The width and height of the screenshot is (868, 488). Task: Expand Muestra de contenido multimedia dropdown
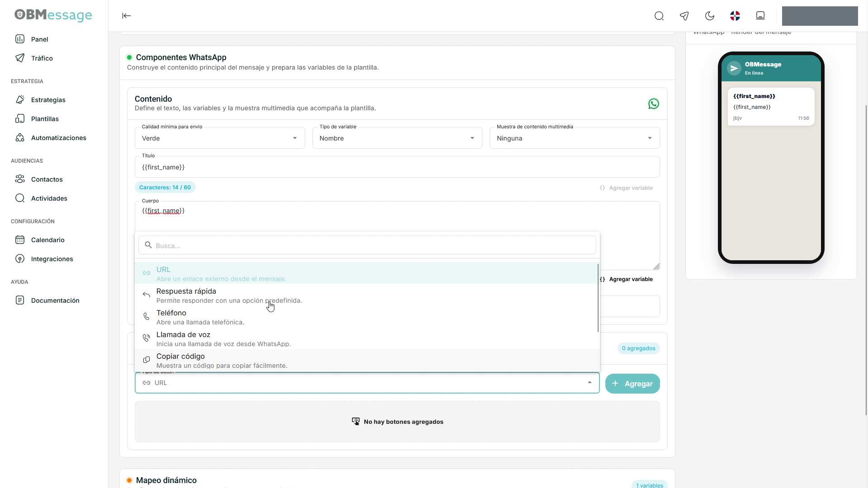coord(575,138)
